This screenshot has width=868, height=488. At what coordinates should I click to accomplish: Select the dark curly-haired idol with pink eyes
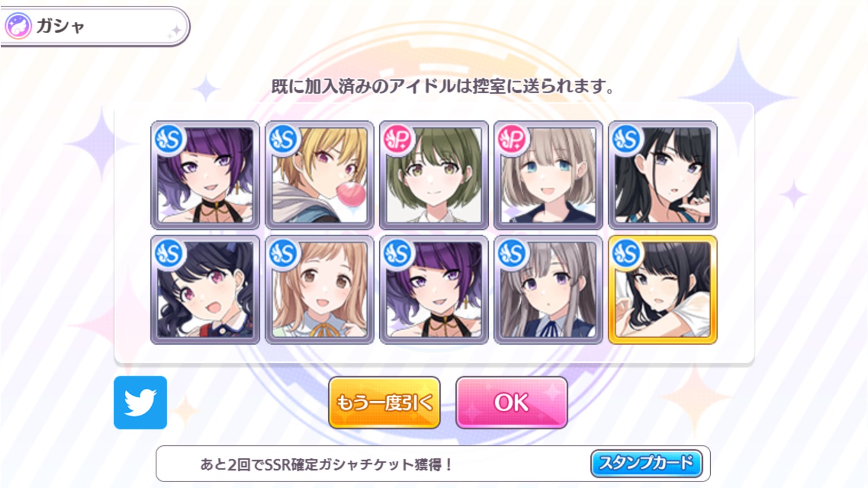[205, 290]
